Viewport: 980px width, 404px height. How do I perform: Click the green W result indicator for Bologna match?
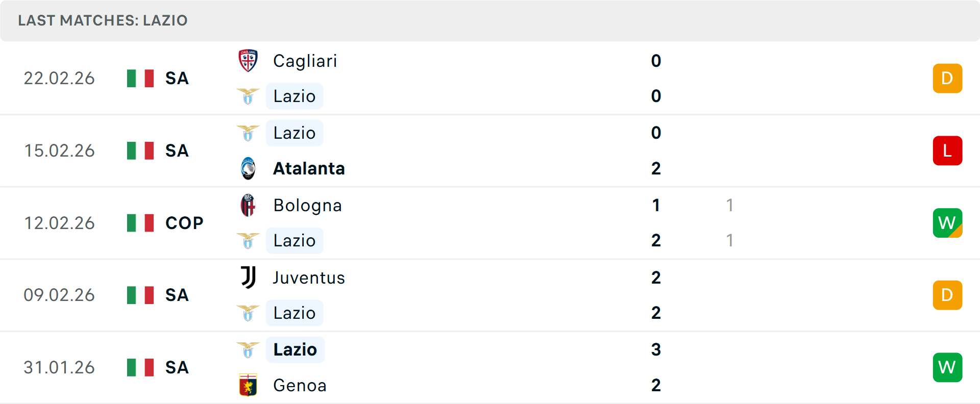point(947,223)
